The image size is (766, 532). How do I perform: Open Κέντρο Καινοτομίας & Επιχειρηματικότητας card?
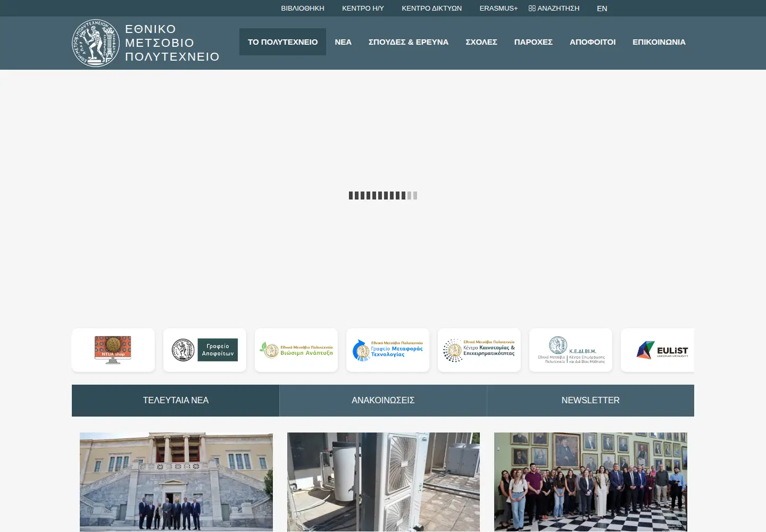point(479,350)
